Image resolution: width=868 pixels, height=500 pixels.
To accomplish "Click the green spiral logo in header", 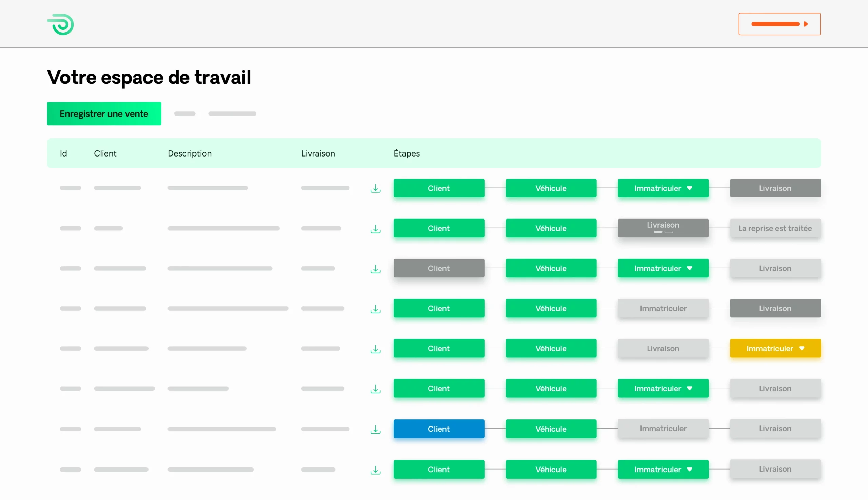I will pyautogui.click(x=60, y=24).
